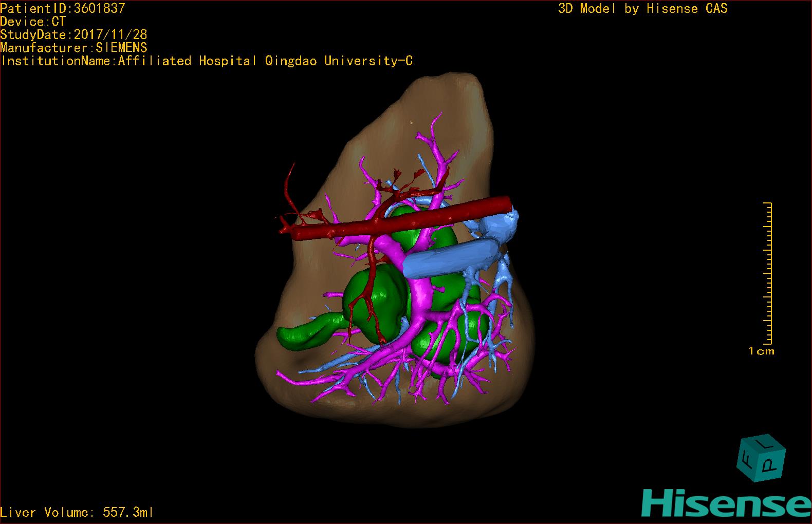The image size is (812, 524).
Task: Click the Liver Volume 557.3ml readout
Action: click(x=77, y=512)
